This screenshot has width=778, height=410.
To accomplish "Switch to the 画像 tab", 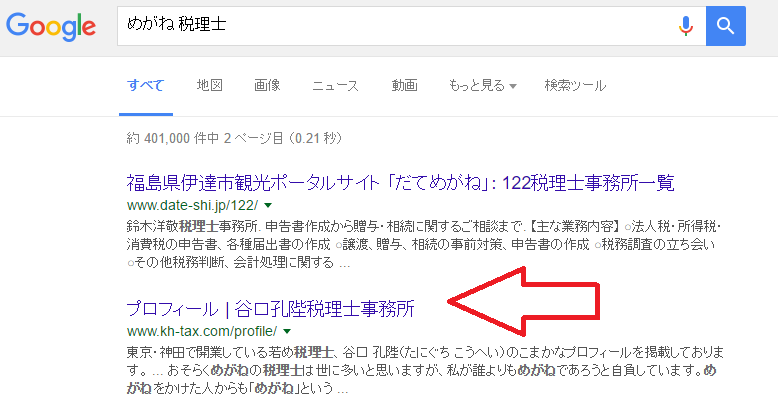I will pos(267,85).
